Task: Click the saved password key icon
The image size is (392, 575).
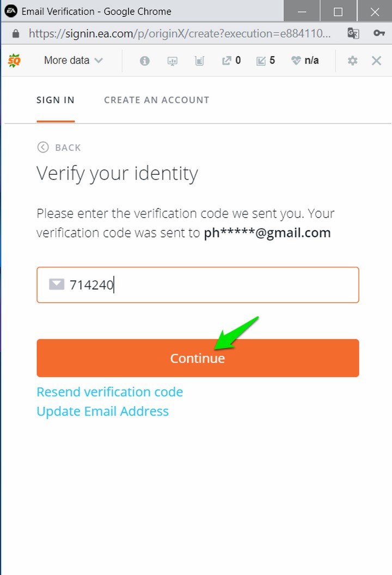Action: tap(379, 33)
